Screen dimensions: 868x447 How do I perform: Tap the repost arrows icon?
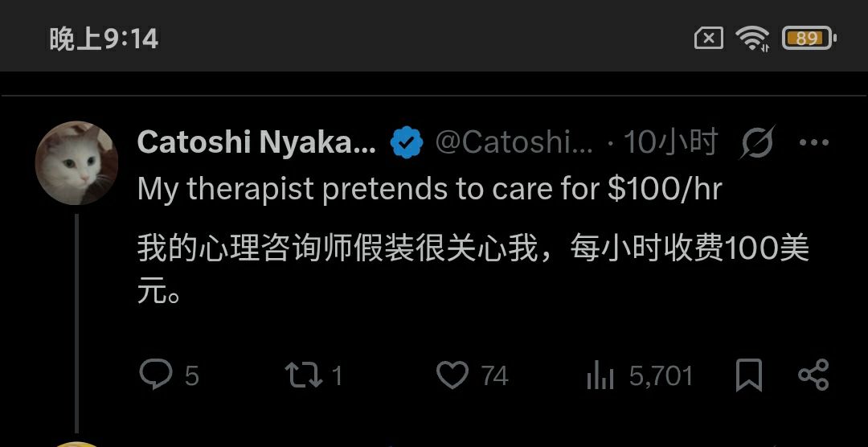pyautogui.click(x=303, y=375)
